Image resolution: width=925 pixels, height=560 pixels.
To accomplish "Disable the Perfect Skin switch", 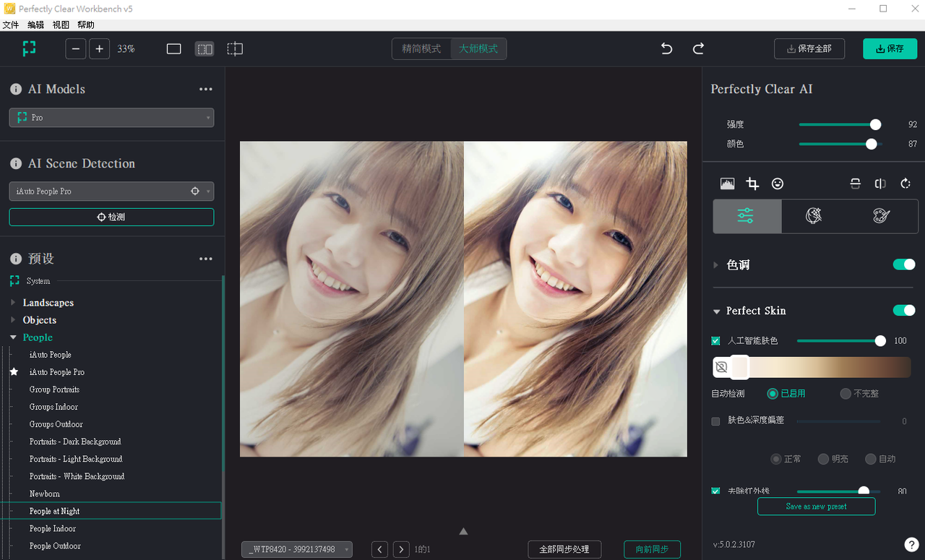I will pos(903,310).
